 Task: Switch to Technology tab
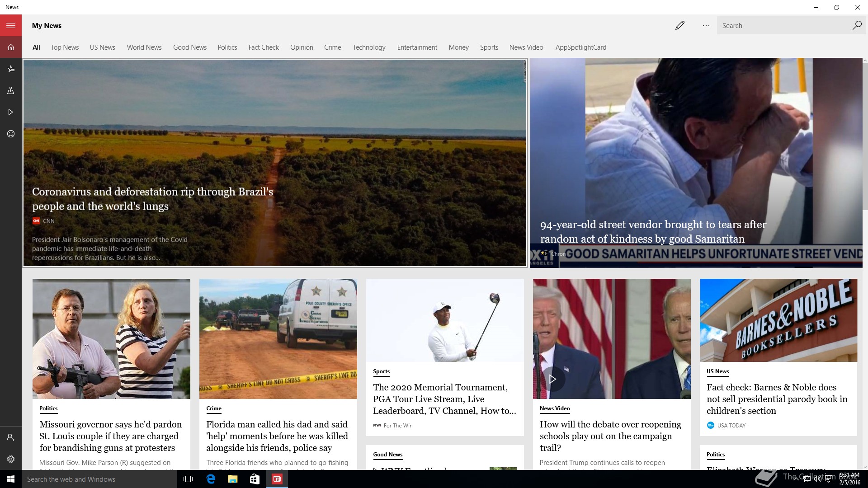[x=369, y=47]
